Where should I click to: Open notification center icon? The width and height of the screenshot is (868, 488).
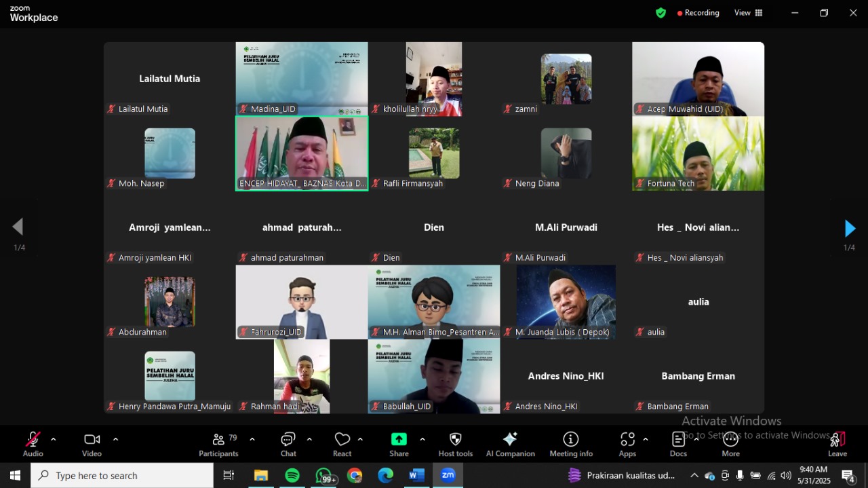[848, 475]
